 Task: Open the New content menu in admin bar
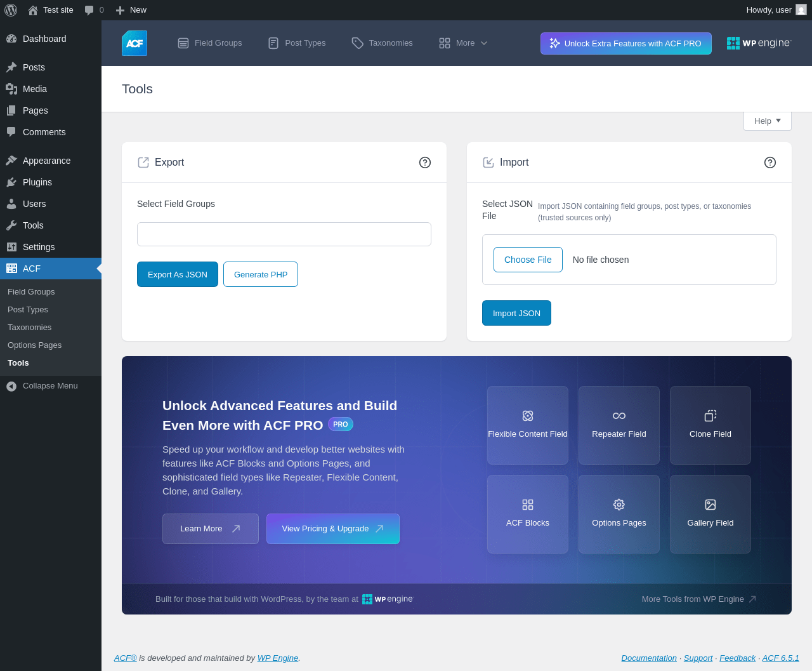(131, 10)
